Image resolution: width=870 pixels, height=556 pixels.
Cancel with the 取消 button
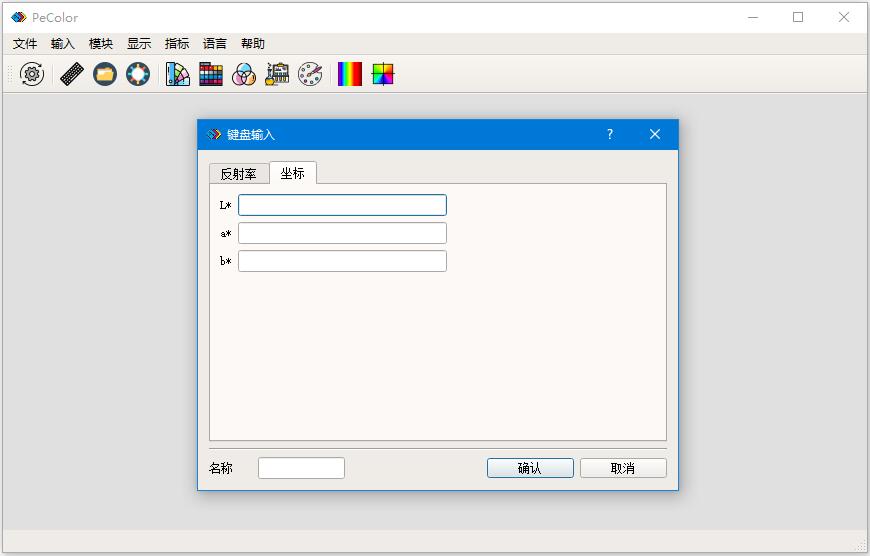623,468
